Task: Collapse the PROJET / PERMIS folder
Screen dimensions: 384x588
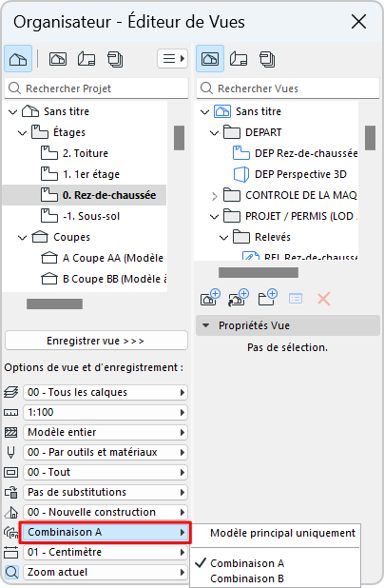Action: [x=214, y=216]
